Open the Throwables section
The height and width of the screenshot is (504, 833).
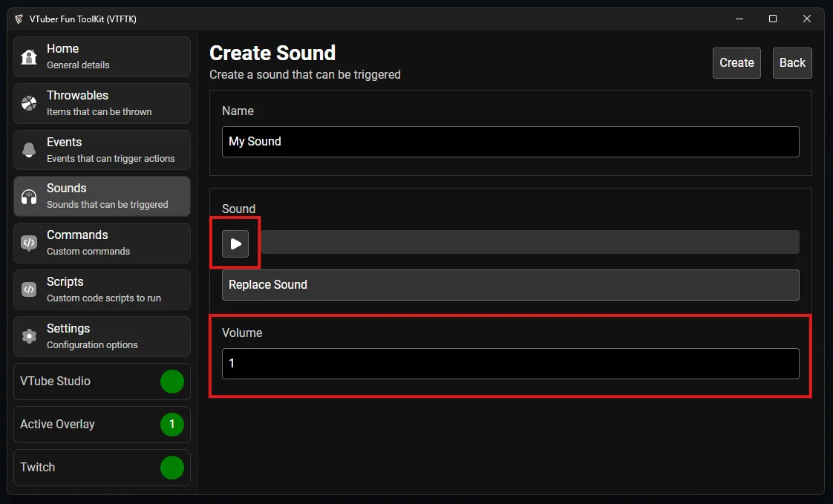point(102,103)
